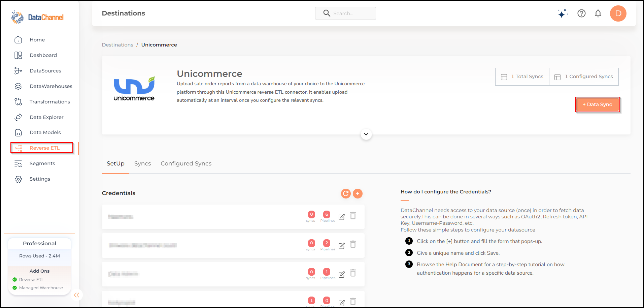Delete the credential with 2 pipelines
This screenshot has width=644, height=308.
[x=353, y=244]
